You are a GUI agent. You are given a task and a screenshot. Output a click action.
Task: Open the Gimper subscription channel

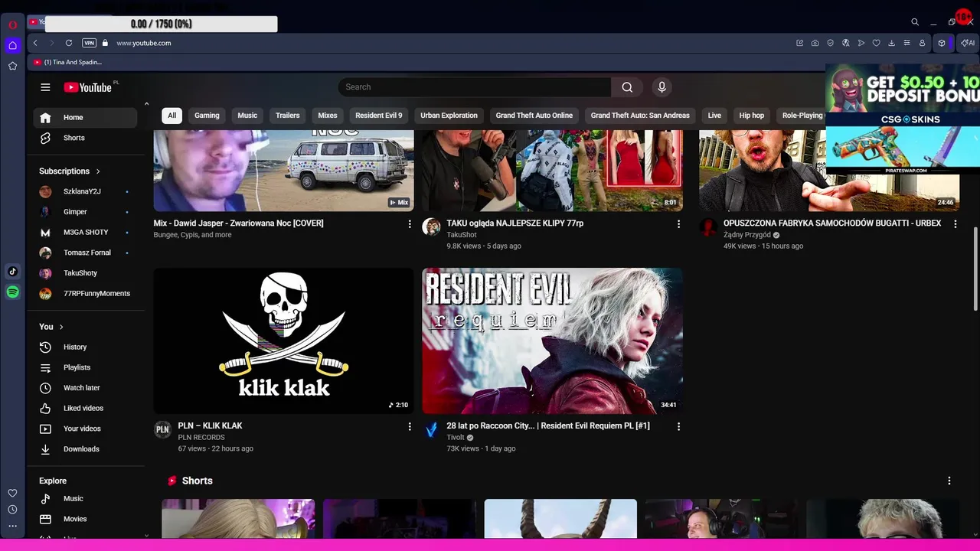[85, 212]
